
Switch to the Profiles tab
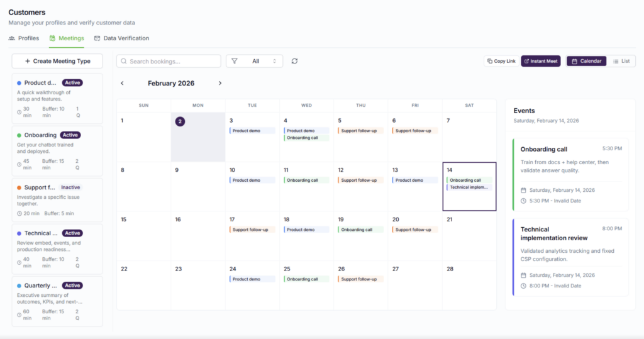24,38
